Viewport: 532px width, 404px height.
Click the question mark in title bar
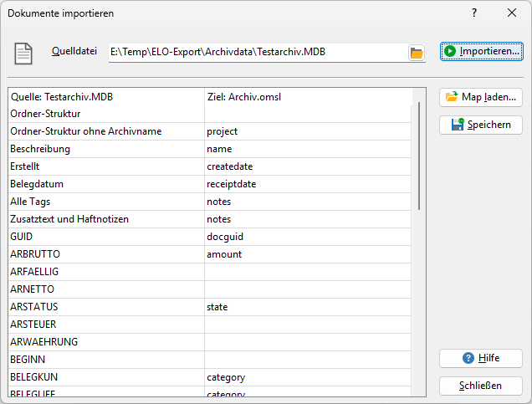click(x=473, y=13)
